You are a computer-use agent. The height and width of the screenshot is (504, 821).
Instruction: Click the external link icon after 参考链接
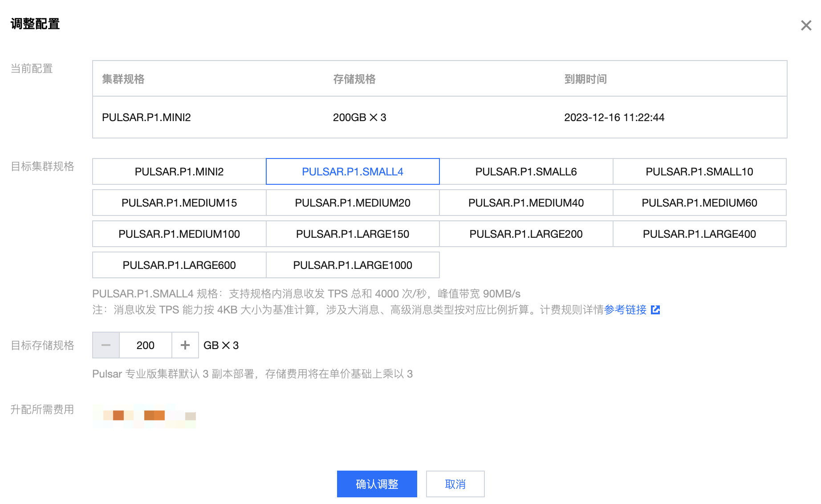point(655,310)
